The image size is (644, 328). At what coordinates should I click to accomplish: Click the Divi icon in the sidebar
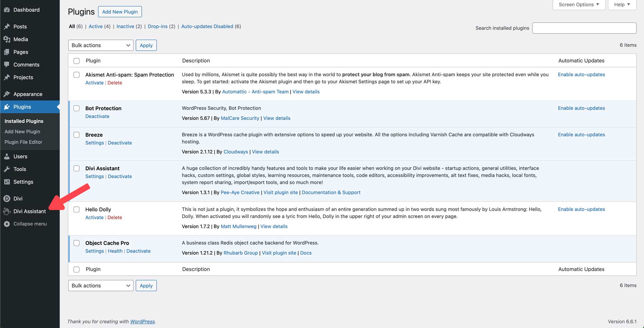[7, 198]
